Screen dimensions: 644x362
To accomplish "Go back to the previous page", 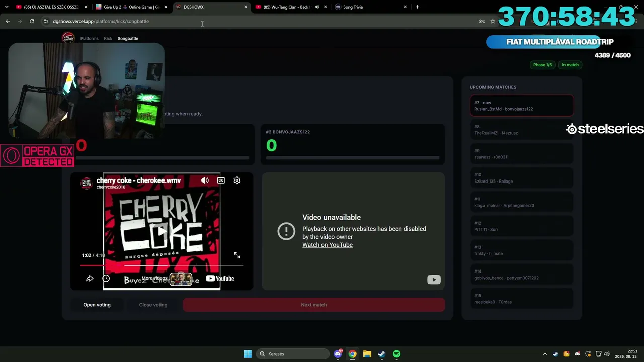I will pyautogui.click(x=8, y=21).
